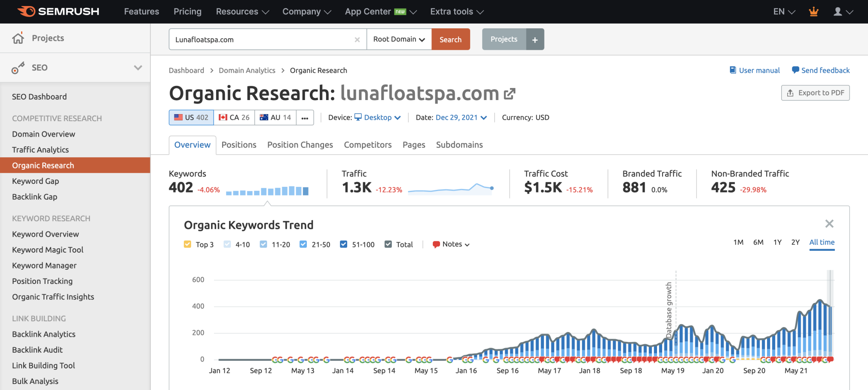Screen dimensions: 868x390
Task: Open Keyword Magic Tool in sidebar
Action: coord(48,250)
